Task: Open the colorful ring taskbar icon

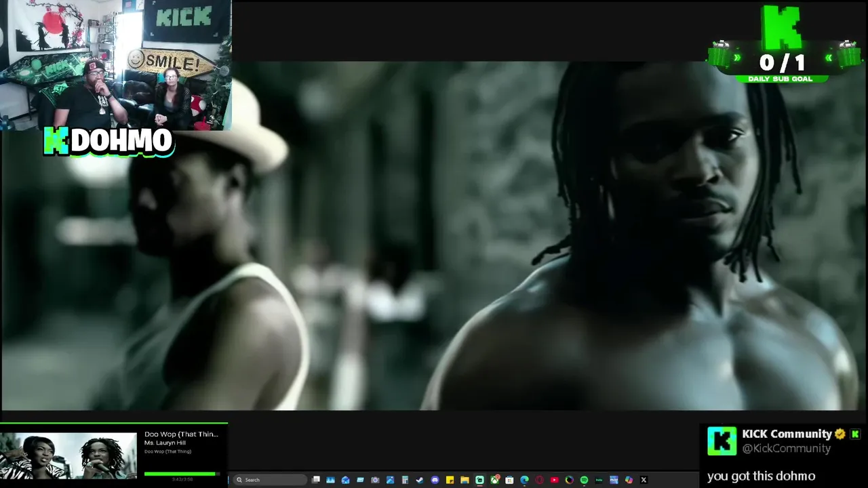Action: (x=569, y=480)
